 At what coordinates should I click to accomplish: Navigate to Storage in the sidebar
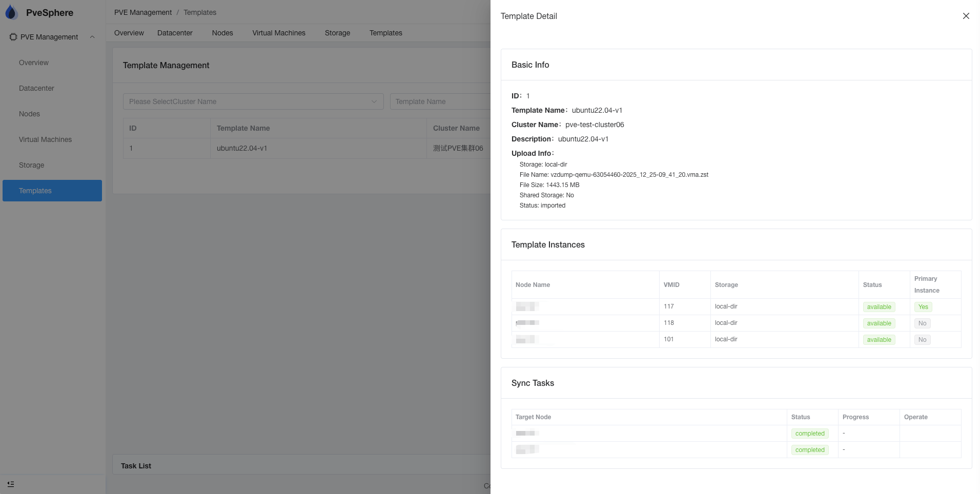31,165
